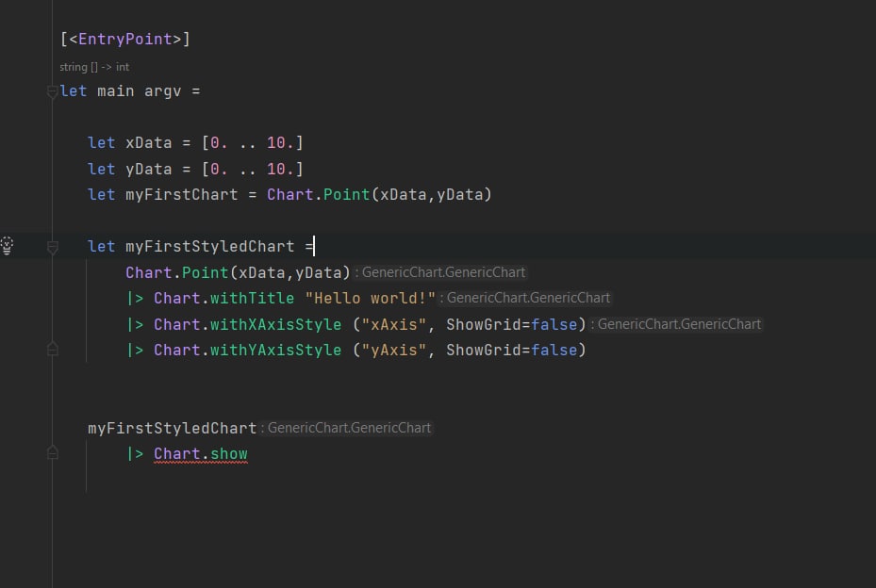Place cursor on myFirstStyledChart declaration name
Image resolution: width=876 pixels, height=588 pixels.
coord(209,247)
